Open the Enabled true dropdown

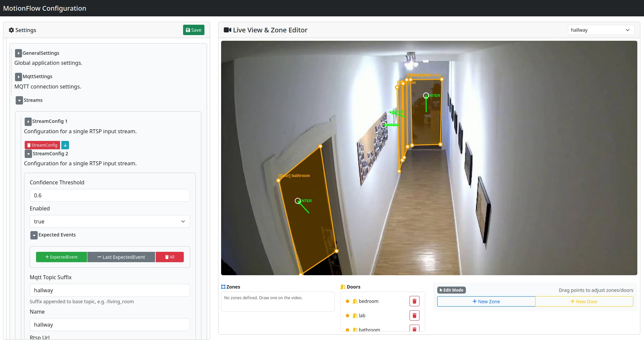pyautogui.click(x=110, y=221)
